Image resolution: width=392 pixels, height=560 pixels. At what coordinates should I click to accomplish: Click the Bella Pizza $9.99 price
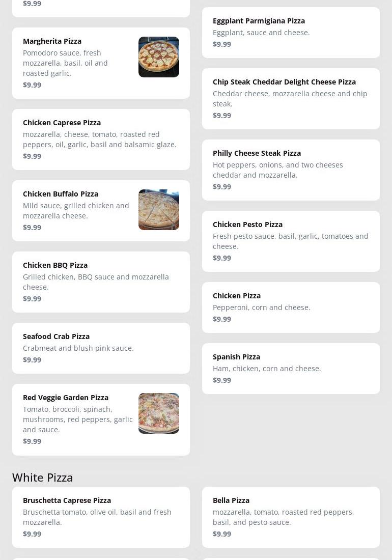point(222,534)
